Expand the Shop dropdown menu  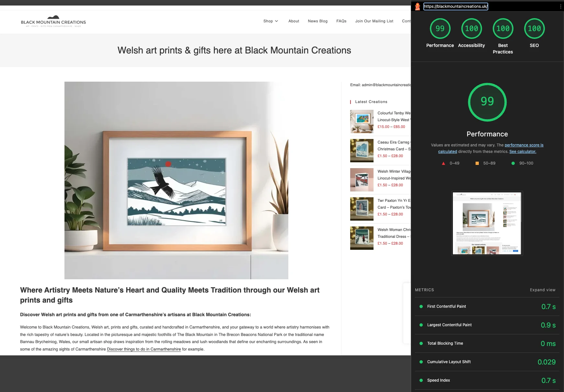point(270,21)
